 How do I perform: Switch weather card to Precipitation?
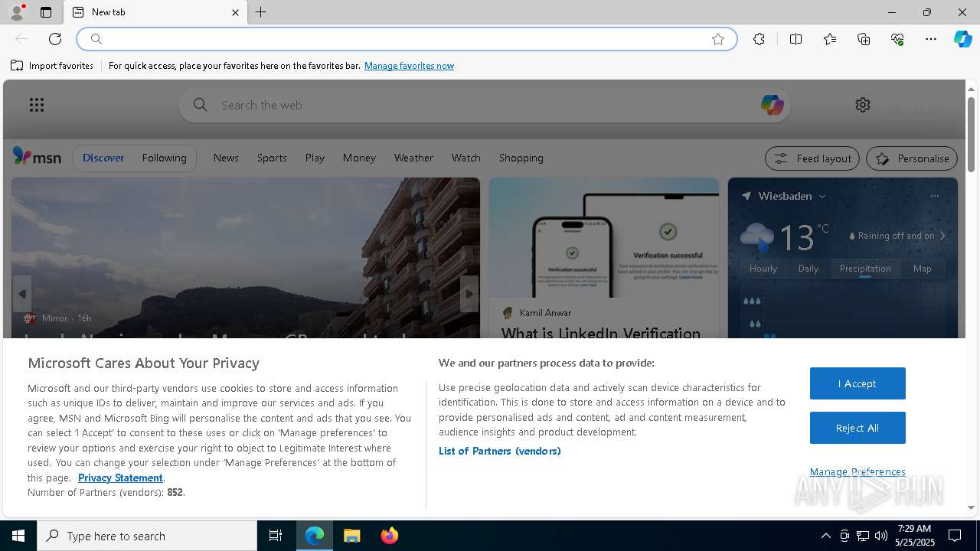(865, 269)
